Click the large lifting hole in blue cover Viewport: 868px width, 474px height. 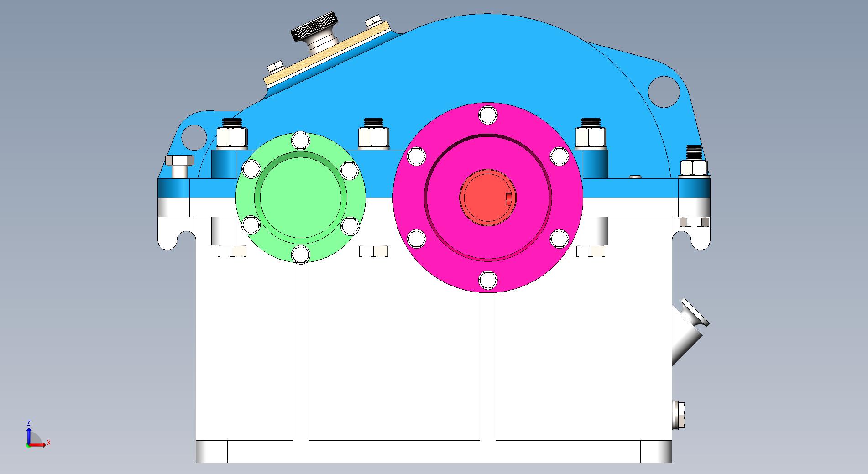coord(664,92)
